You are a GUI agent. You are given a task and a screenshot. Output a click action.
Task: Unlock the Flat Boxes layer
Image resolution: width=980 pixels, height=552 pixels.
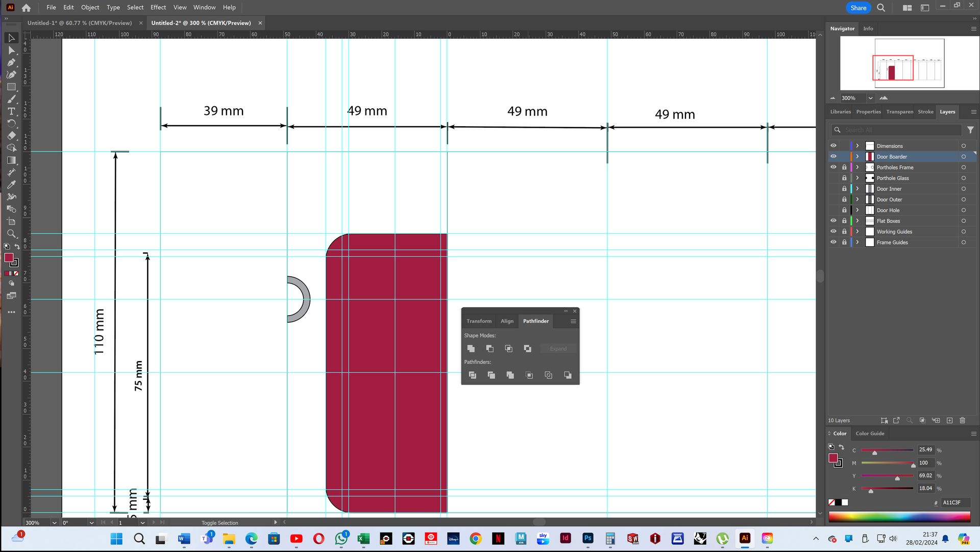coord(844,221)
